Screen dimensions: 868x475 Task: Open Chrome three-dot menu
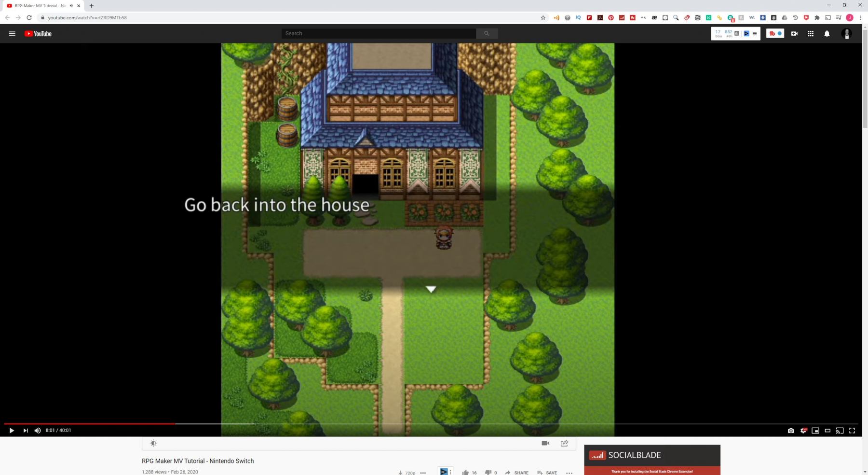click(861, 18)
